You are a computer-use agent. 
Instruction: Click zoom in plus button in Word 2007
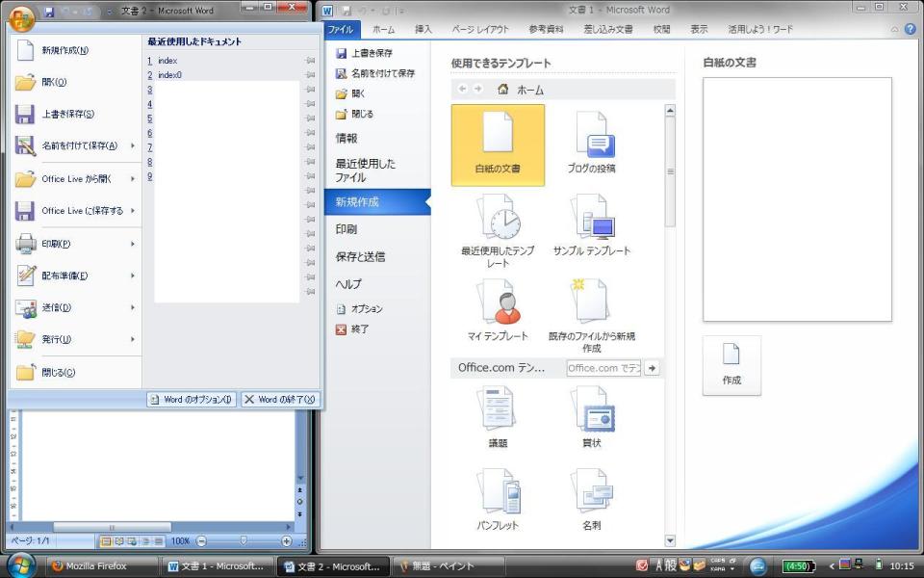point(287,540)
